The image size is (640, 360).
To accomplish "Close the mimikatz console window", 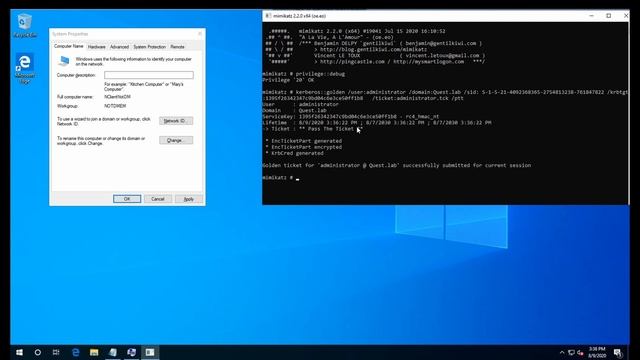I will (x=626, y=16).
